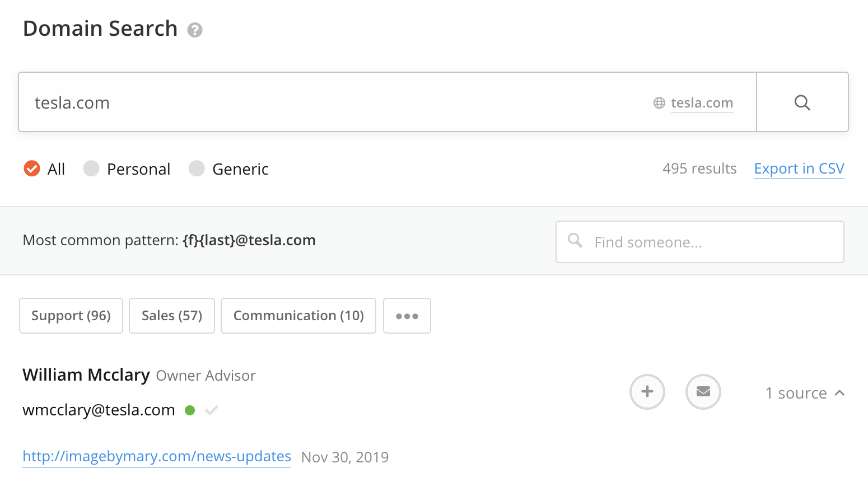Select the Generic email filter
868x487 pixels.
point(197,168)
